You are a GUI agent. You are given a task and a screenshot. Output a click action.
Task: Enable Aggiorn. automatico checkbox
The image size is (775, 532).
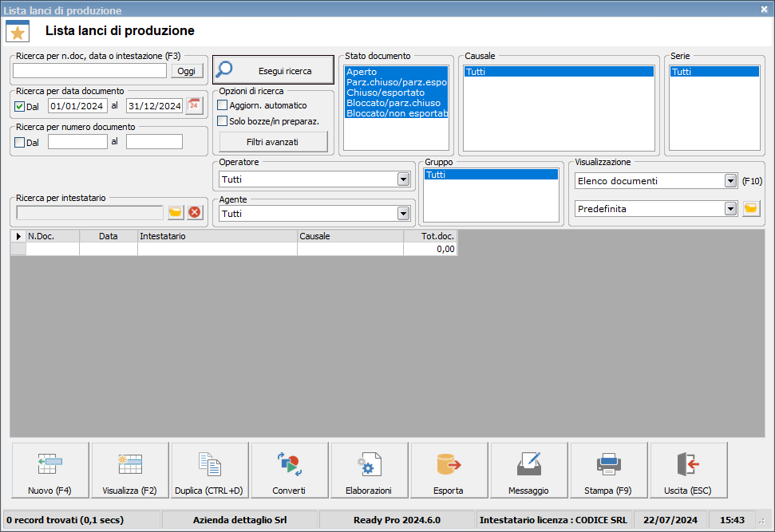click(223, 105)
